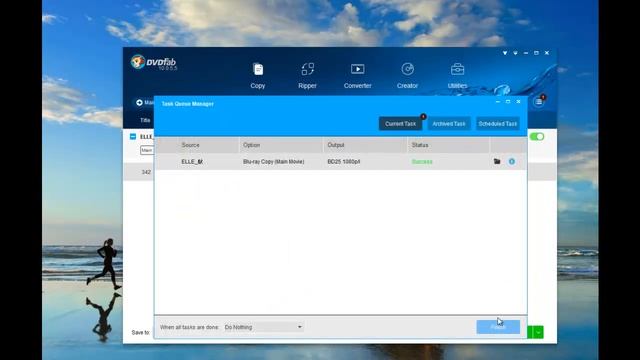Expand the green Start button arrow
The height and width of the screenshot is (360, 640).
(x=539, y=332)
